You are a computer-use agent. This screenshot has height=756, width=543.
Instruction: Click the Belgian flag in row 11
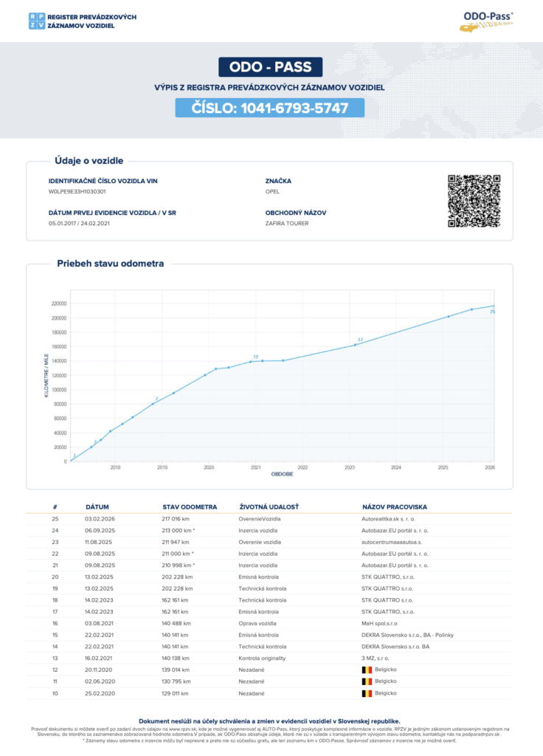pyautogui.click(x=366, y=681)
